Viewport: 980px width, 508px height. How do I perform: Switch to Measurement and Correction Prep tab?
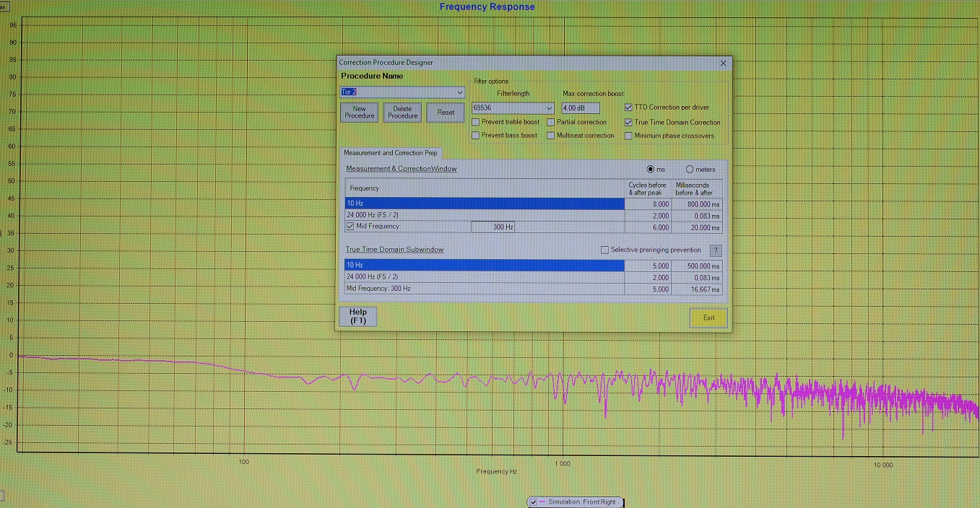(390, 153)
